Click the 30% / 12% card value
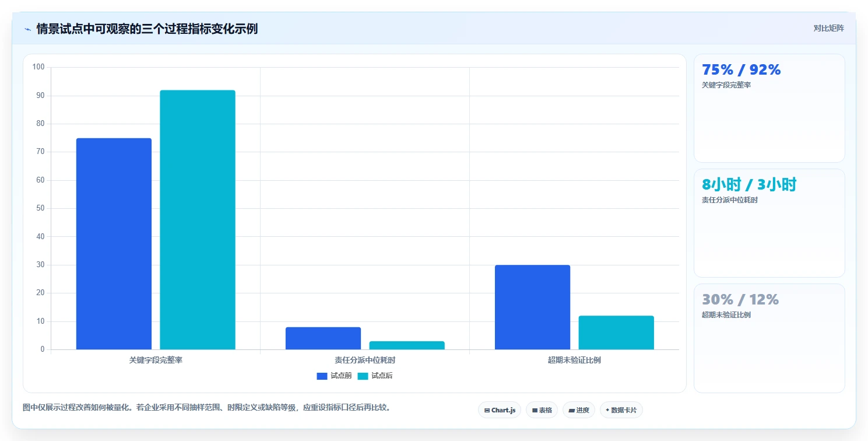868x441 pixels. tap(740, 300)
